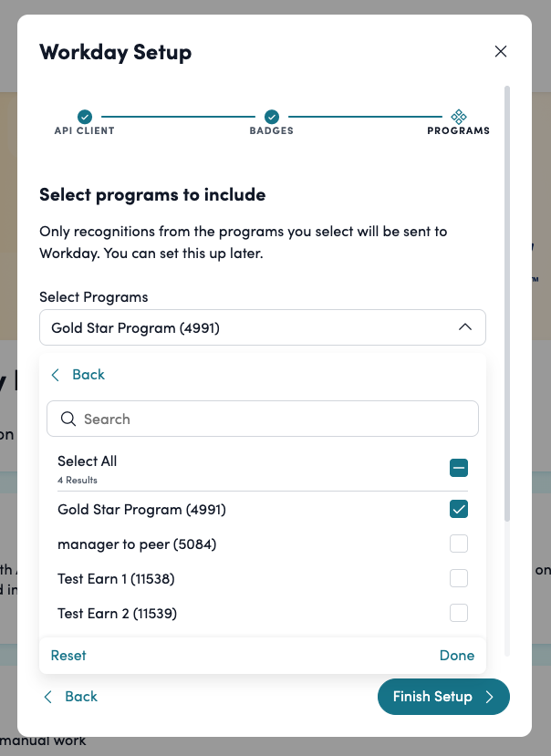
Task: Click the magnifier icon in search box
Action: click(x=68, y=419)
